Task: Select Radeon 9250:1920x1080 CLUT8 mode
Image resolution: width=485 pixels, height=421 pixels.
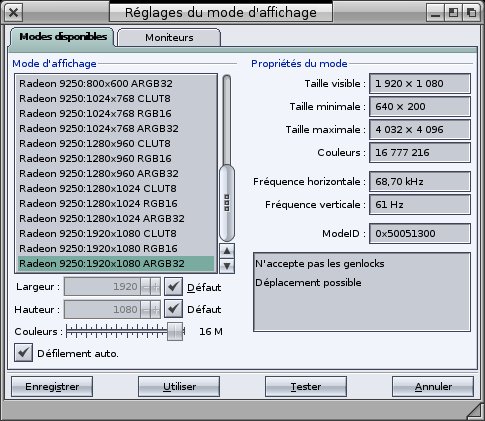Action: pyautogui.click(x=116, y=233)
